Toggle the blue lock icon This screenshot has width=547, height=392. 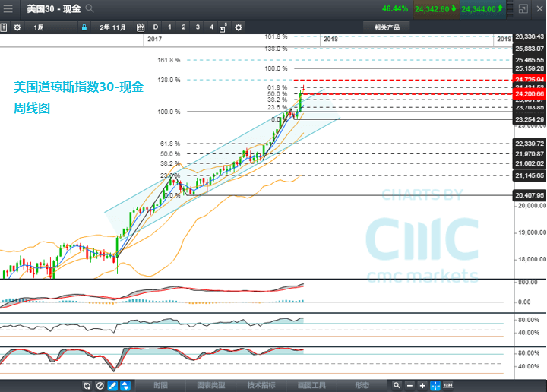[84, 27]
